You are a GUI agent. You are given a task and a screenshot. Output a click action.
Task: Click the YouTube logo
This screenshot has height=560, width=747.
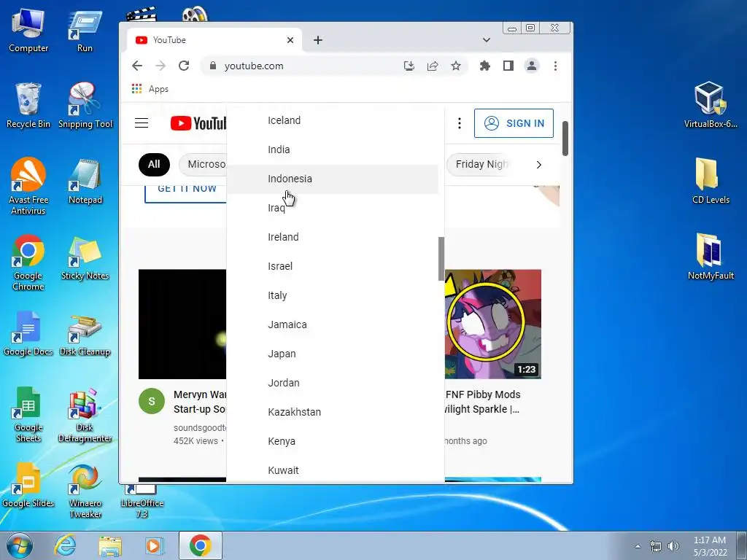(x=198, y=123)
